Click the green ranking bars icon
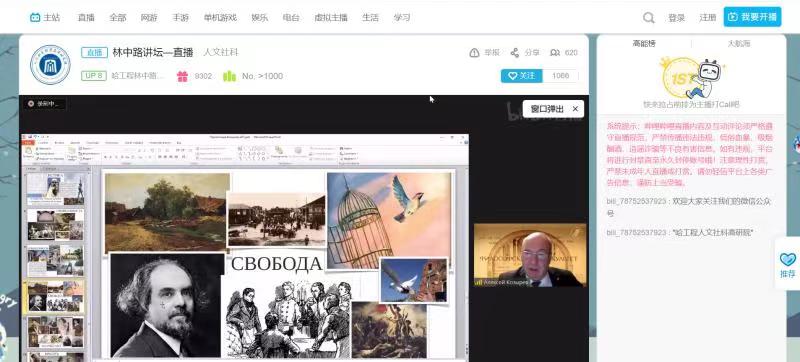 (230, 76)
